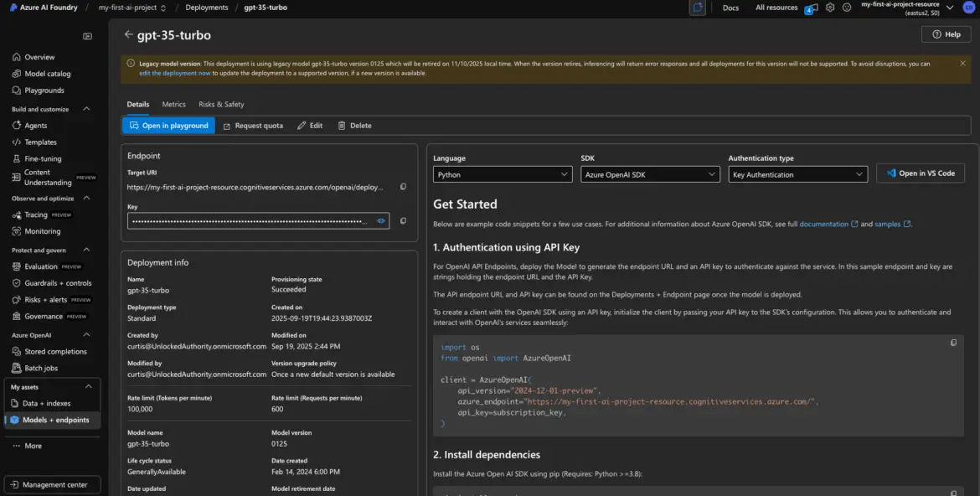Switch to the Metrics tab
Viewport: 980px width, 496px height.
coord(173,105)
